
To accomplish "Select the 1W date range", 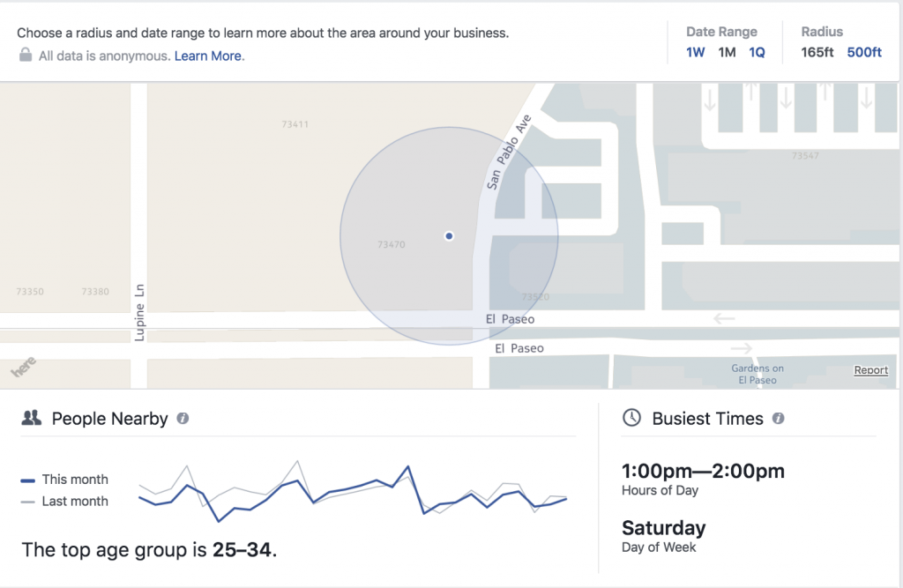I will (694, 52).
